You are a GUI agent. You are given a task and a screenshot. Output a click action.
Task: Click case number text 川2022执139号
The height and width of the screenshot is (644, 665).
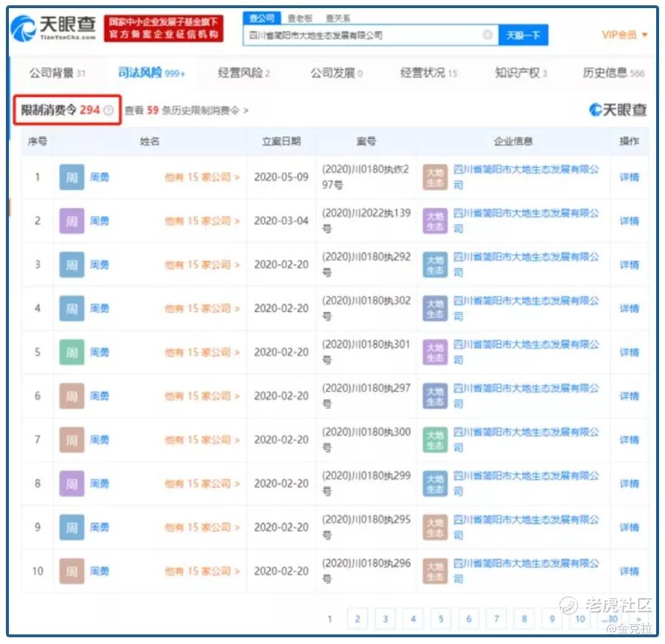pos(366,221)
